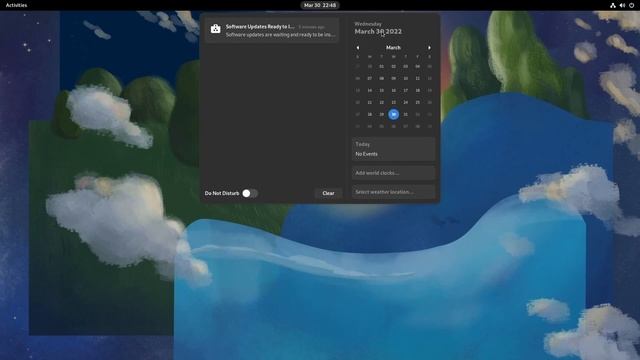Screen dimensions: 640x360
Task: Select day 31 in the calendar
Action: coord(405,114)
